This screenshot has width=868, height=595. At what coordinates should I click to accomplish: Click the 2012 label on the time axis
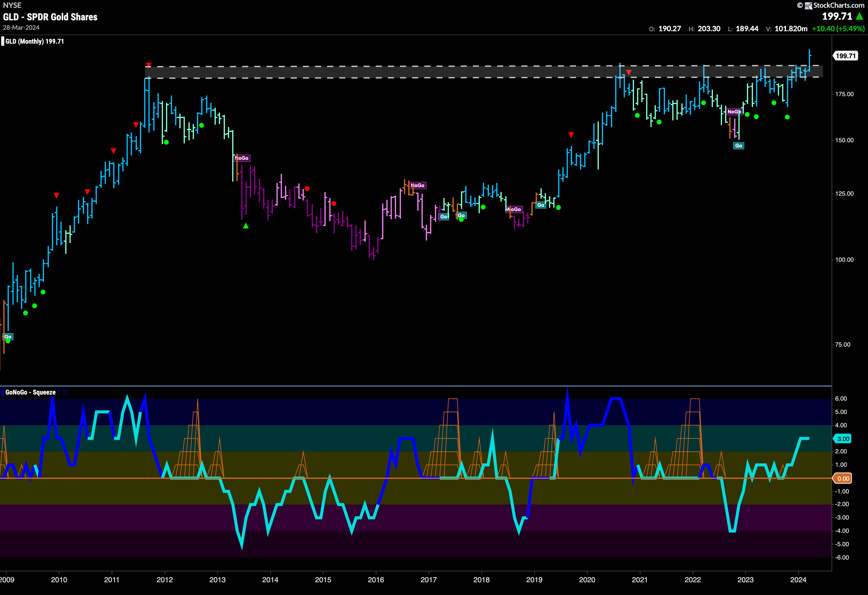click(165, 580)
